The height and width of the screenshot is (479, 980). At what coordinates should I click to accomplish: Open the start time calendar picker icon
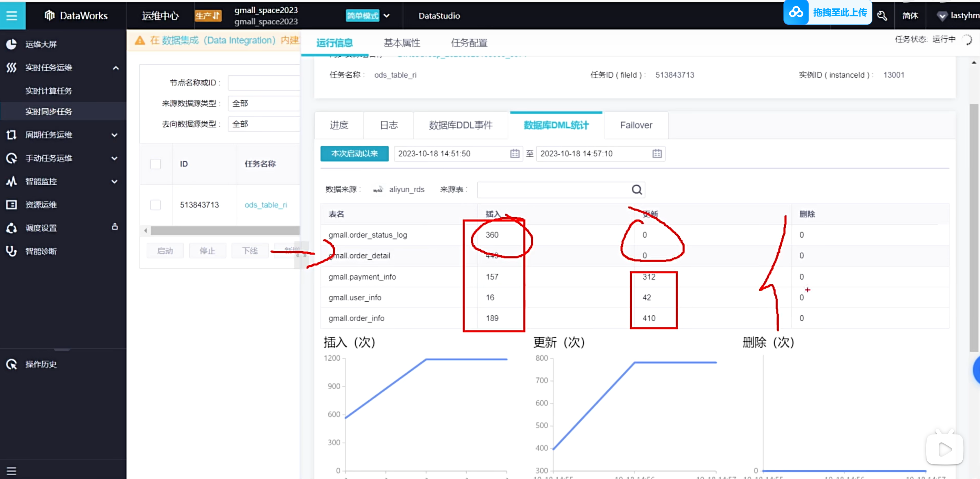514,154
